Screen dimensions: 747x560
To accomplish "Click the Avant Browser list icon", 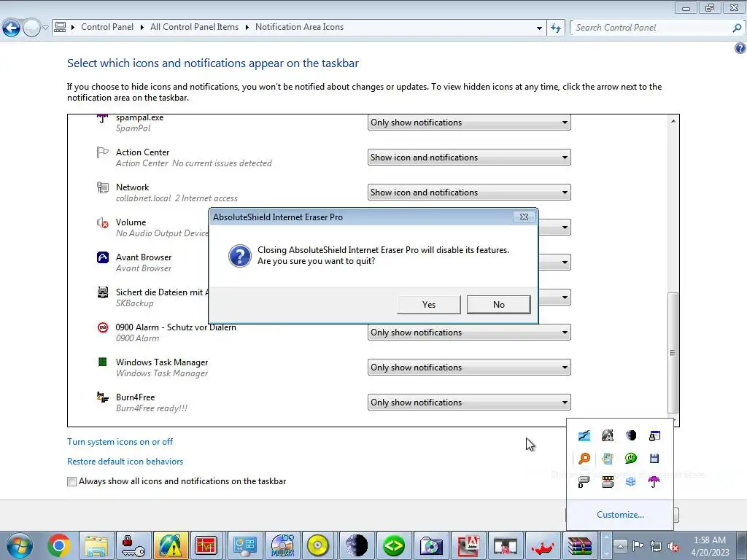I will coord(103,257).
